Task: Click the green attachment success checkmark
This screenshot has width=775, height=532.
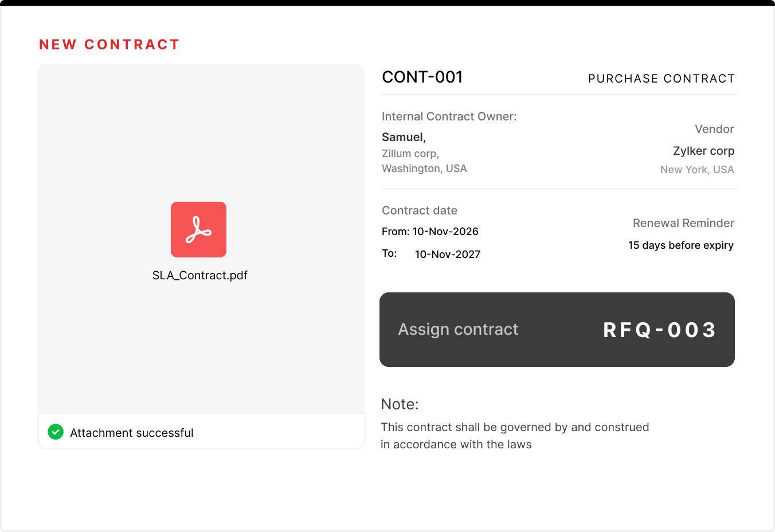Action: [56, 432]
